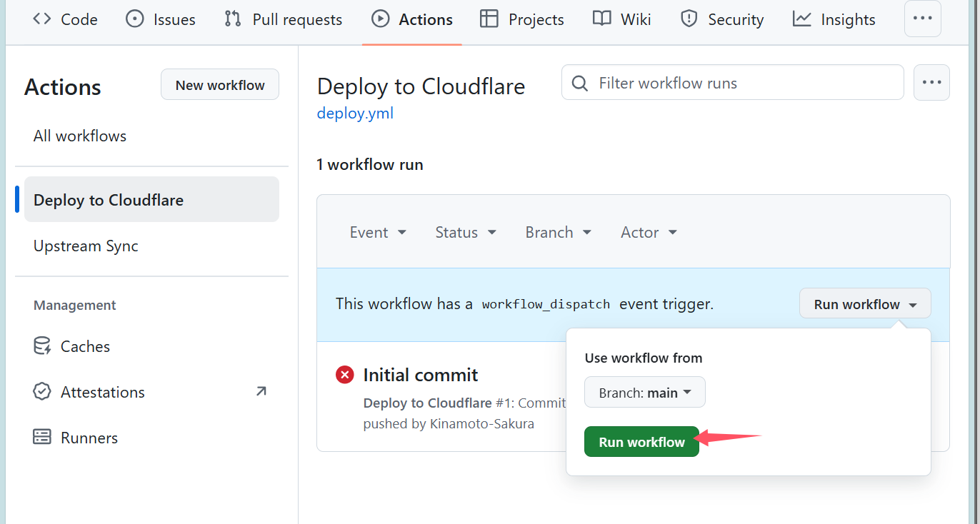Click the '1 workflow run' count text
This screenshot has width=980, height=524.
pyautogui.click(x=370, y=165)
